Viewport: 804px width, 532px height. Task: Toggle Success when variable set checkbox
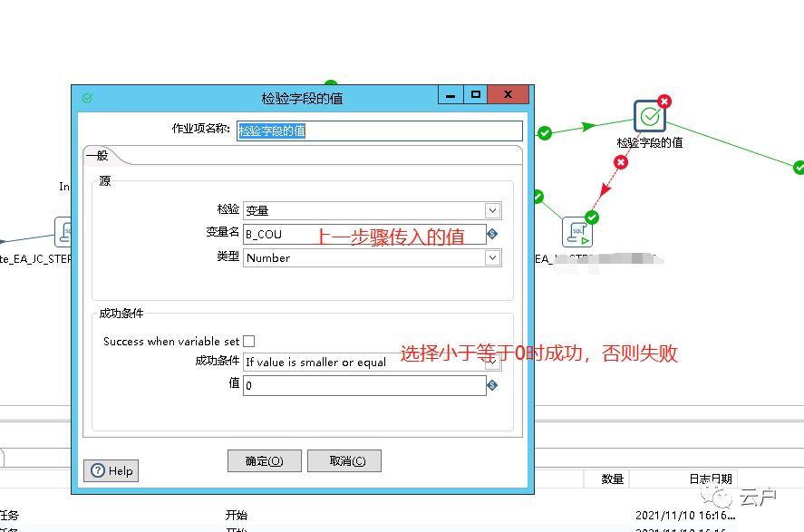click(248, 341)
